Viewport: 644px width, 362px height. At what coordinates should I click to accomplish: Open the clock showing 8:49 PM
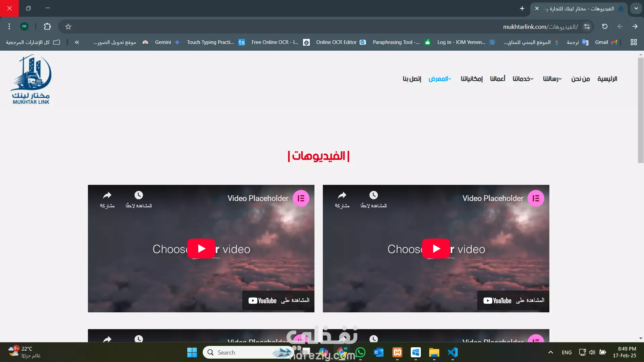624,352
